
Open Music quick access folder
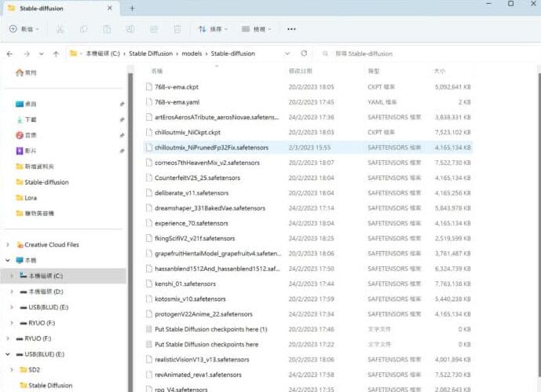(26, 135)
